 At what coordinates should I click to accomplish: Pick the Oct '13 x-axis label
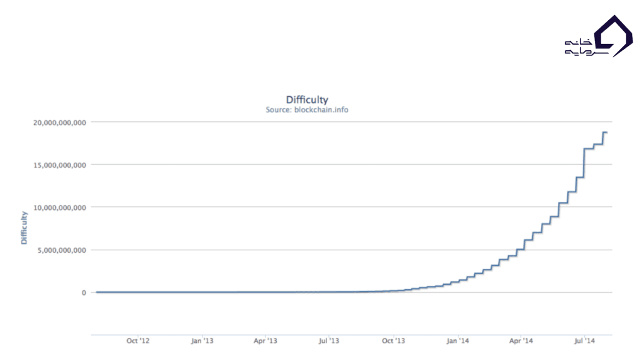(393, 341)
